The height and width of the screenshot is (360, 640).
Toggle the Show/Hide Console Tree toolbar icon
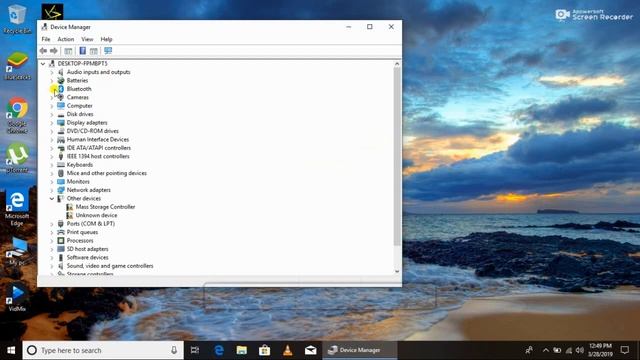pos(68,51)
